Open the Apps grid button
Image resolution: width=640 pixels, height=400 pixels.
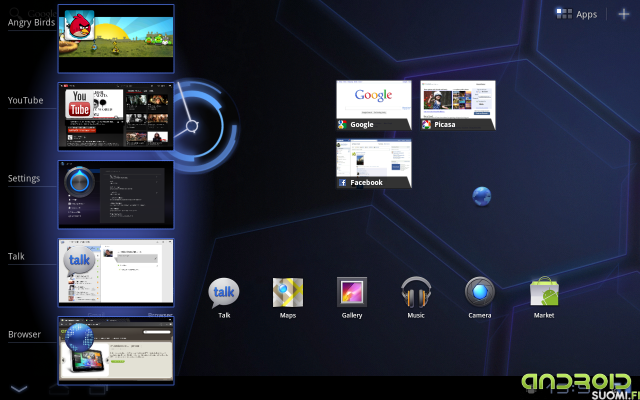click(x=577, y=14)
